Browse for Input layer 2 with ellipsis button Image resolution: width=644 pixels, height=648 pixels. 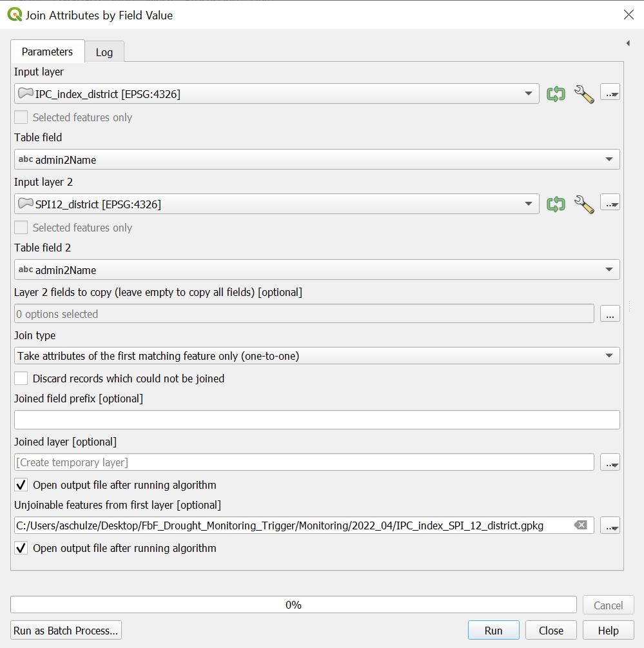(610, 203)
